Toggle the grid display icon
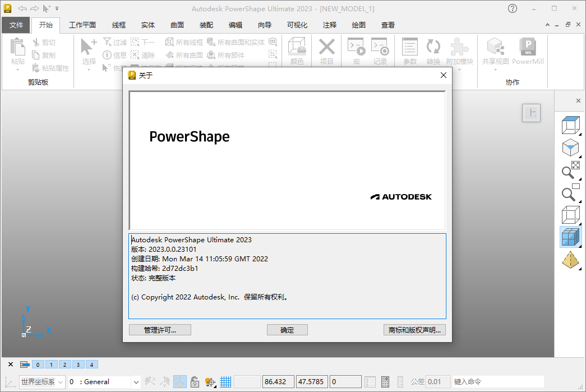 (225, 381)
